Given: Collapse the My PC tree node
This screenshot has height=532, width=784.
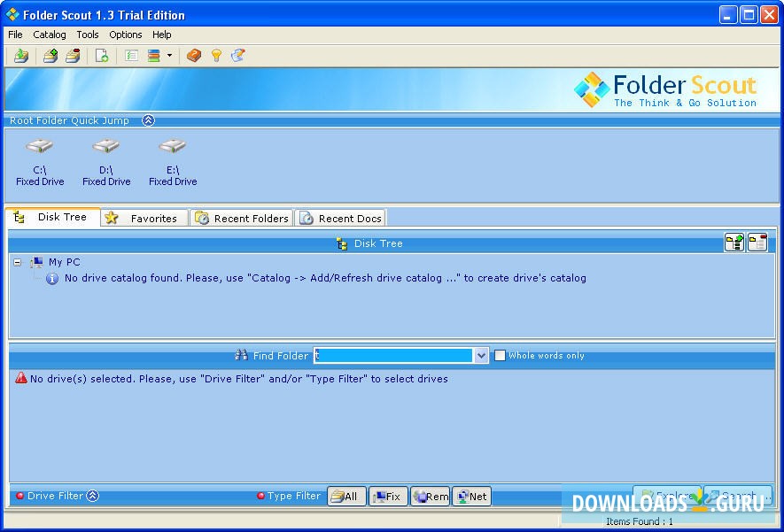Looking at the screenshot, I should pos(18,262).
